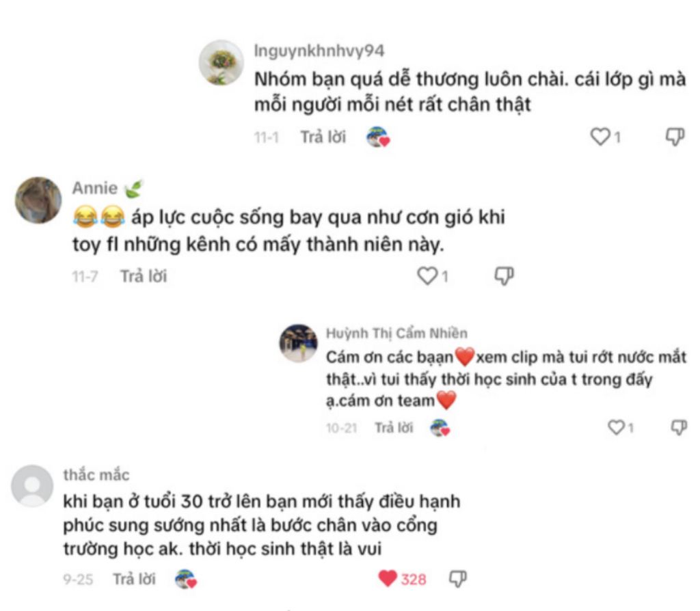Open lnguynkhnhvy94 flower profile avatar
Screen dimensions: 700x611
click(221, 62)
